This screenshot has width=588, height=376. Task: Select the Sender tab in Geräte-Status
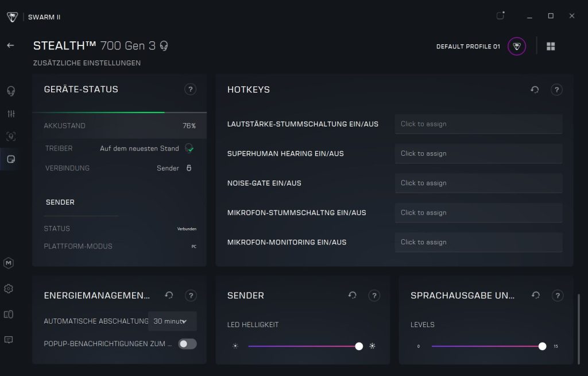[60, 202]
